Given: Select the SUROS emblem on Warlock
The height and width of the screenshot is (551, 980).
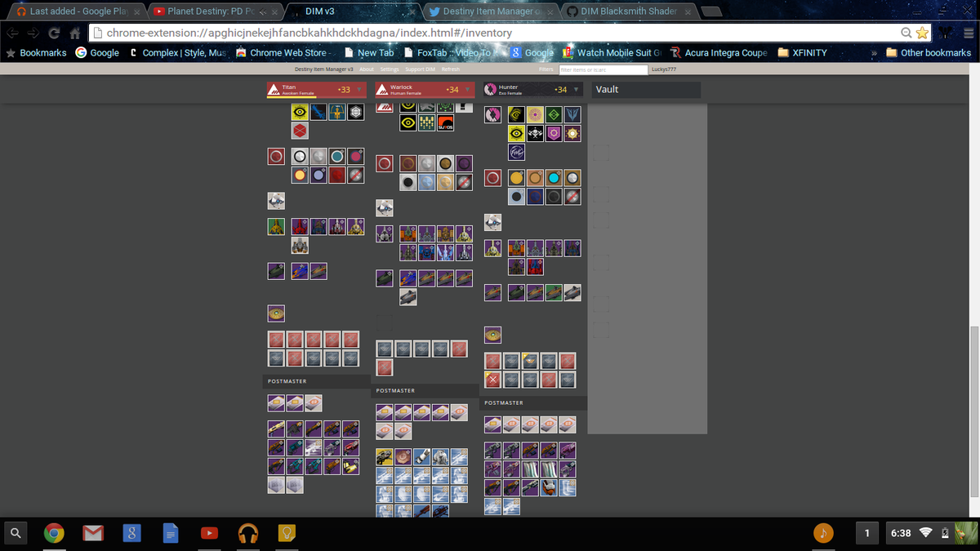Looking at the screenshot, I should point(446,123).
